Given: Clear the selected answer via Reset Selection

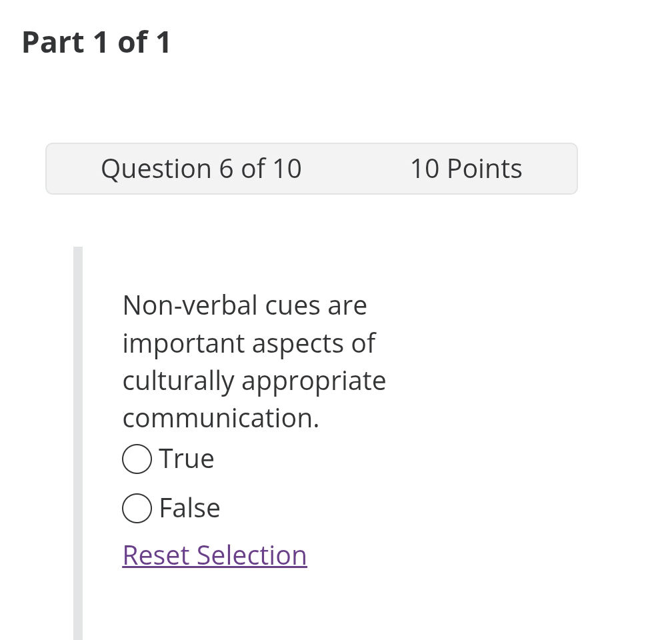Looking at the screenshot, I should 215,555.
